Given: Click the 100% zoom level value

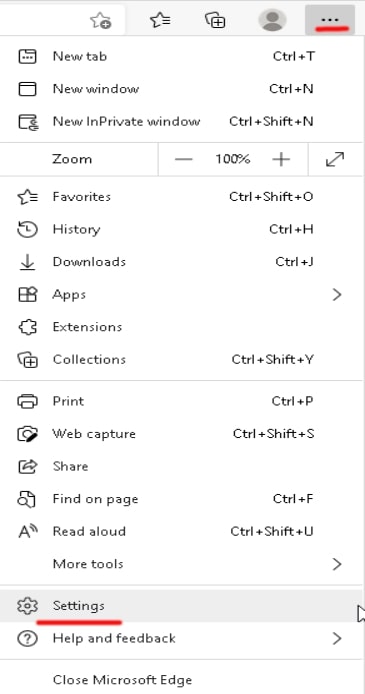Looking at the screenshot, I should pos(233,159).
